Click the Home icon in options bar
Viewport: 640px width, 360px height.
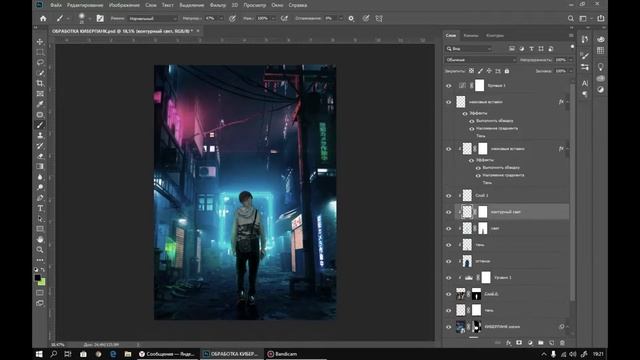pos(43,18)
